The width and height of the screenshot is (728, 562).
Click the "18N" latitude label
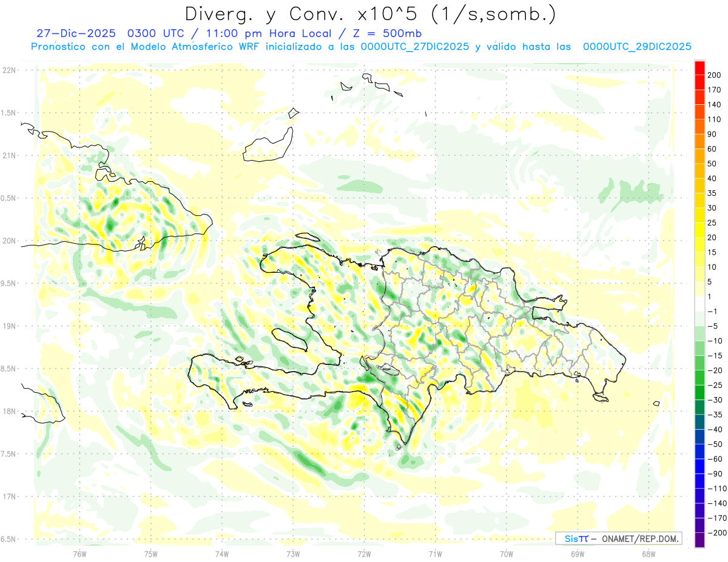point(9,411)
